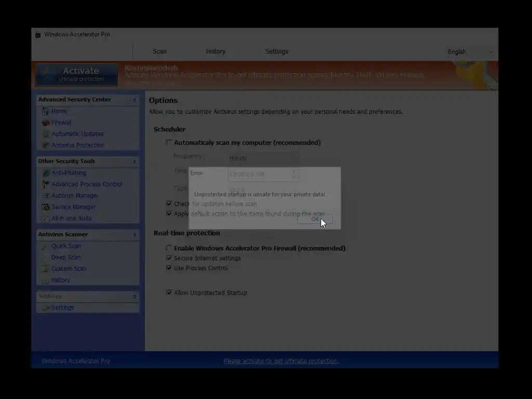Collapse the Settings sidebar panel
The image size is (532, 399).
135,297
